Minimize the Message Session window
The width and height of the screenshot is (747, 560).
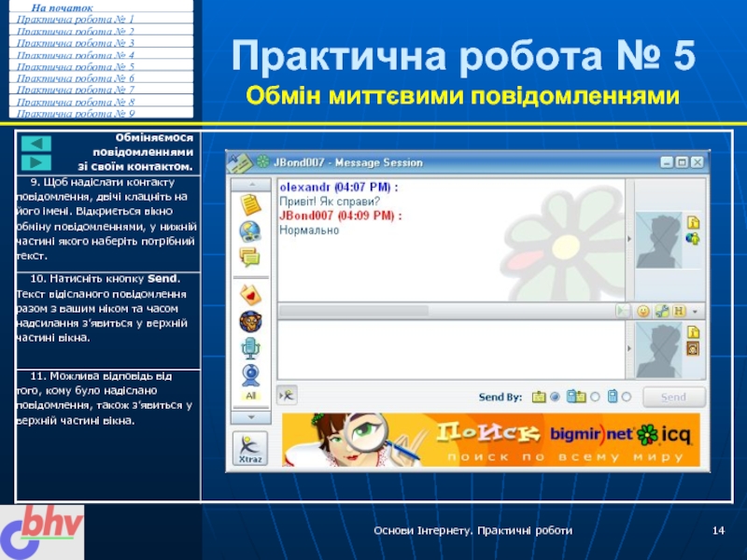[667, 162]
